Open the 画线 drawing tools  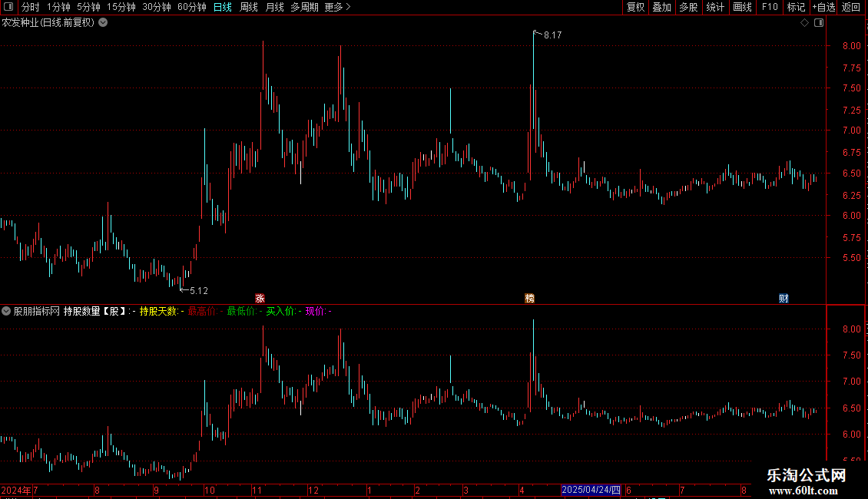click(x=742, y=7)
